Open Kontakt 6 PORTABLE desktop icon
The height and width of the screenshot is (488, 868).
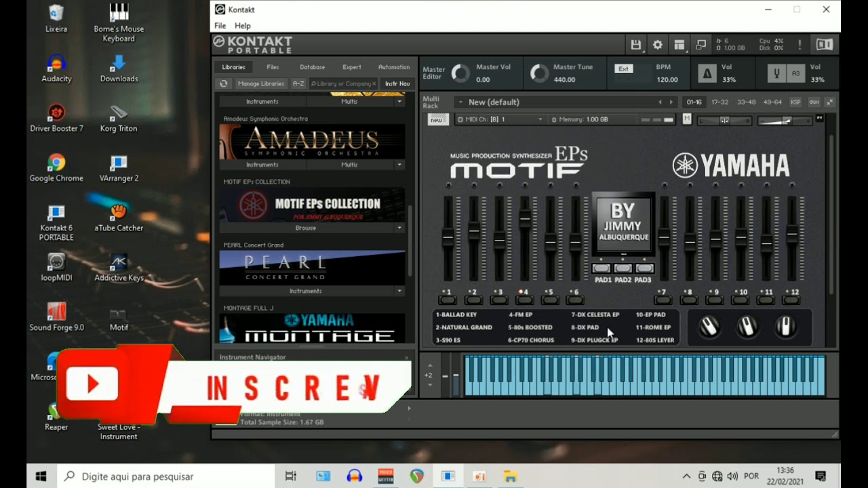coord(56,223)
